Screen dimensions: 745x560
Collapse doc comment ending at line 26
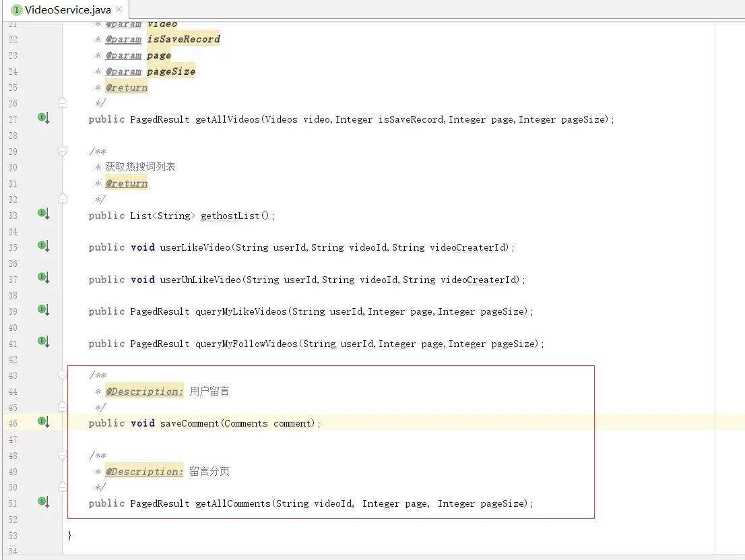pyautogui.click(x=62, y=102)
